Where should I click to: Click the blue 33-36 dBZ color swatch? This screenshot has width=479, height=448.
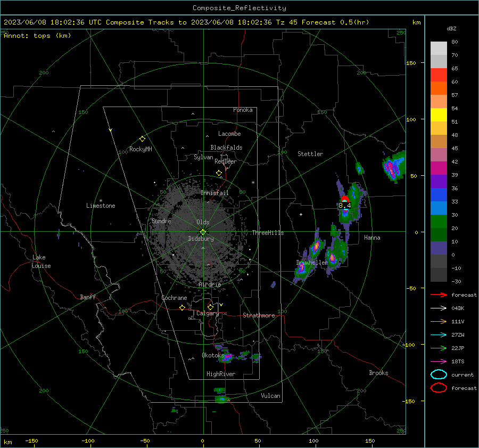(439, 195)
